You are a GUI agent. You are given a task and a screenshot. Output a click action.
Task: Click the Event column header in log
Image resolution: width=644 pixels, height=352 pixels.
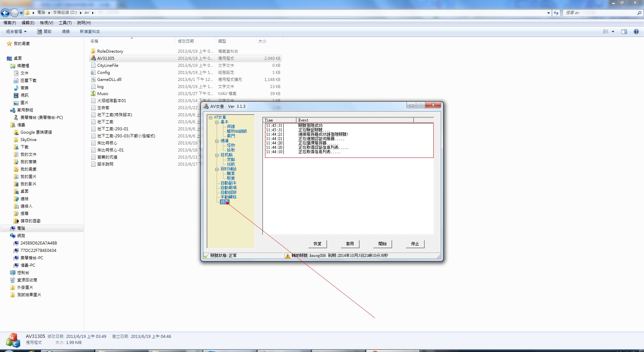pyautogui.click(x=355, y=120)
